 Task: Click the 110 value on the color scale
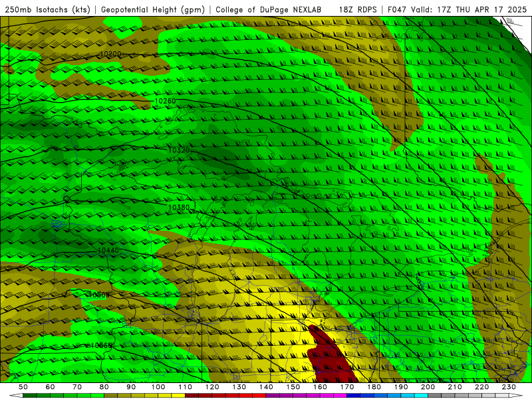186,387
